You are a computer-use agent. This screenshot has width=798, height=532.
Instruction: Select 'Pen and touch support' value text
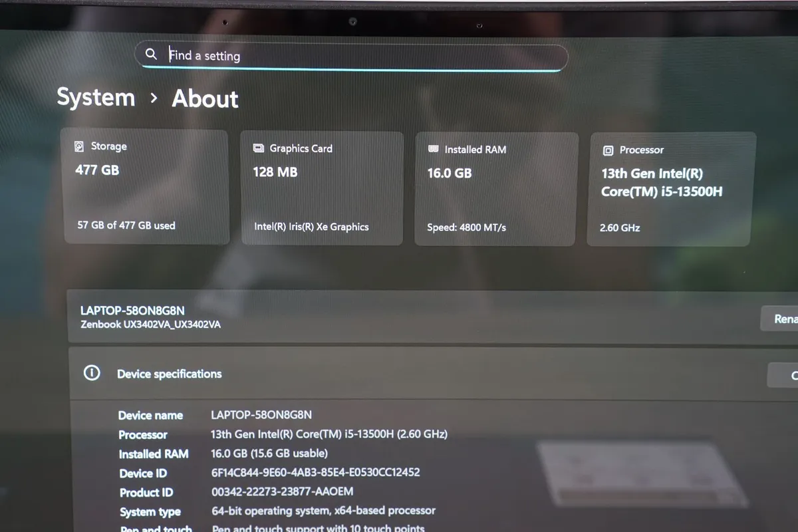click(x=318, y=528)
